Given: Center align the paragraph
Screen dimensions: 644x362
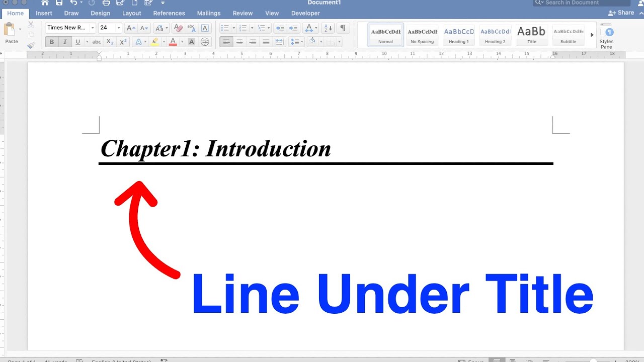Looking at the screenshot, I should pyautogui.click(x=239, y=42).
